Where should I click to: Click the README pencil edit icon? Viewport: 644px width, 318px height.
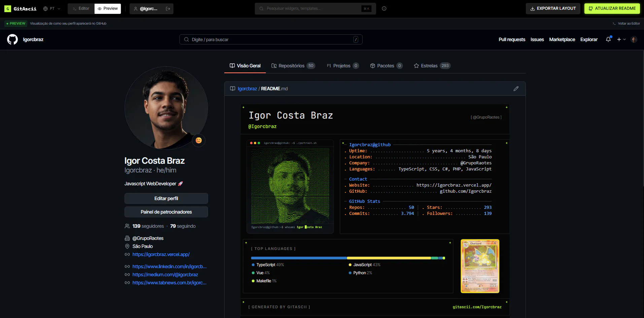[516, 89]
